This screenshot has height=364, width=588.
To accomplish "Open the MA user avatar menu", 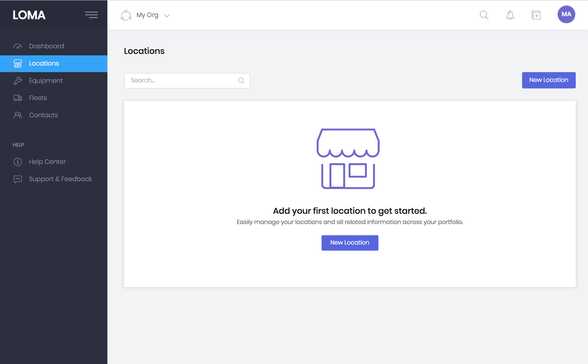I will click(566, 14).
